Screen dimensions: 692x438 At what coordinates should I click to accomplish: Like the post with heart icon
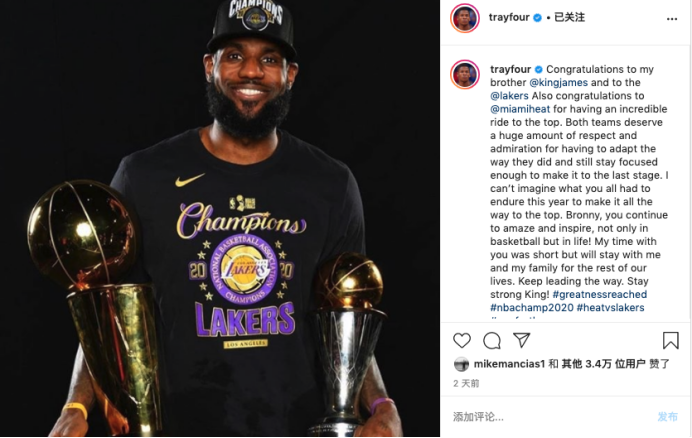(x=462, y=340)
